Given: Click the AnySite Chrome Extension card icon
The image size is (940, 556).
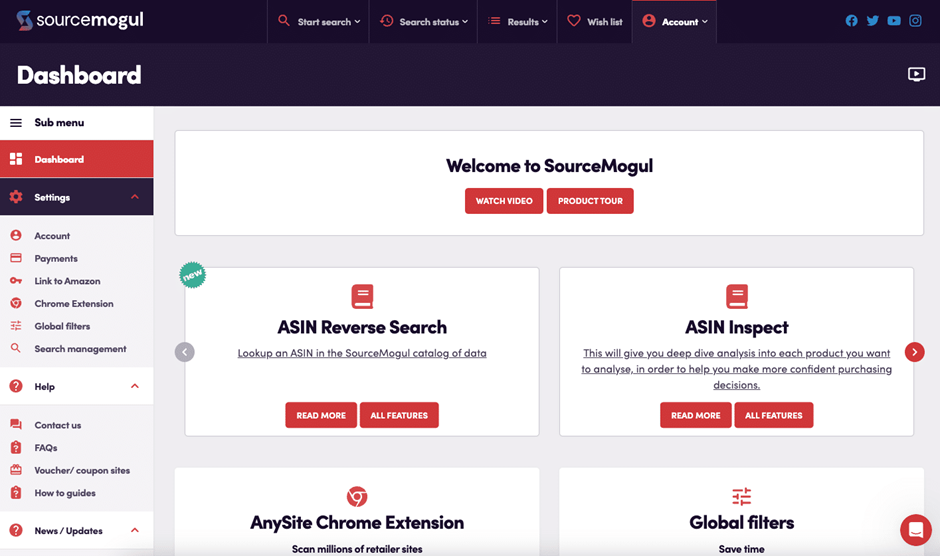Looking at the screenshot, I should (357, 497).
